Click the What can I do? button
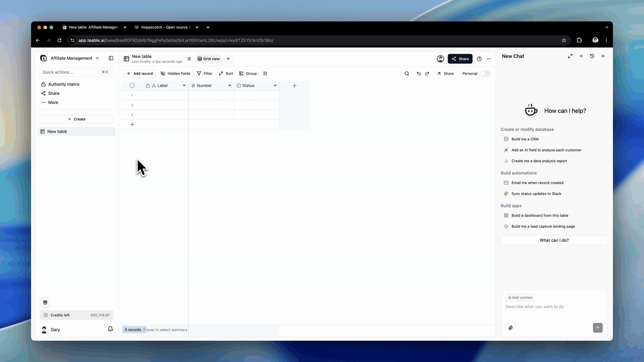Viewport: 644px width, 362px height. click(554, 240)
